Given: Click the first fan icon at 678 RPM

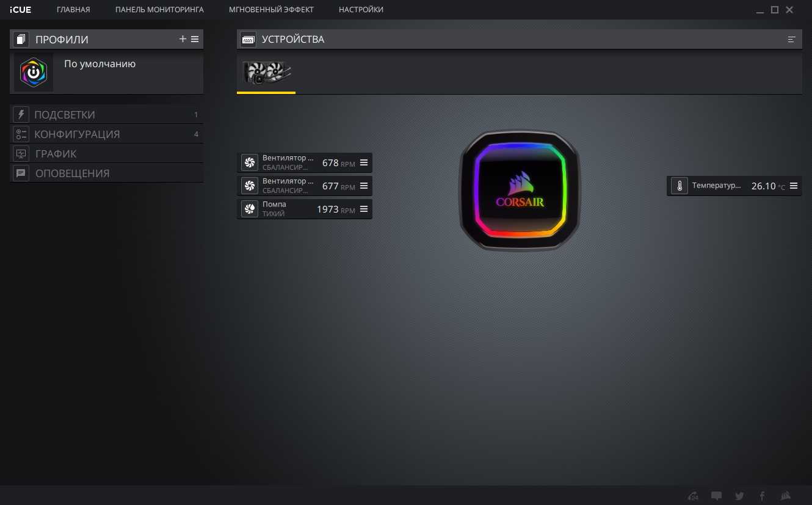Looking at the screenshot, I should click(x=249, y=162).
